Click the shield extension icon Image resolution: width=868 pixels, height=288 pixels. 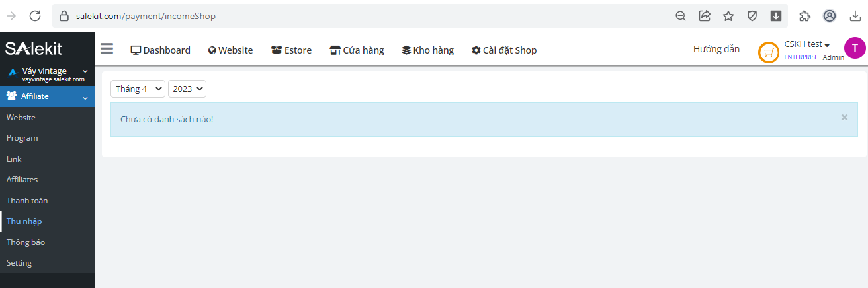pyautogui.click(x=752, y=16)
